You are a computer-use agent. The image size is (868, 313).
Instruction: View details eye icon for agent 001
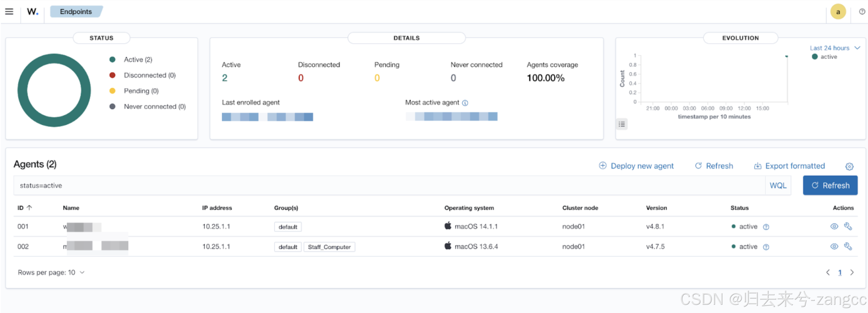[834, 226]
